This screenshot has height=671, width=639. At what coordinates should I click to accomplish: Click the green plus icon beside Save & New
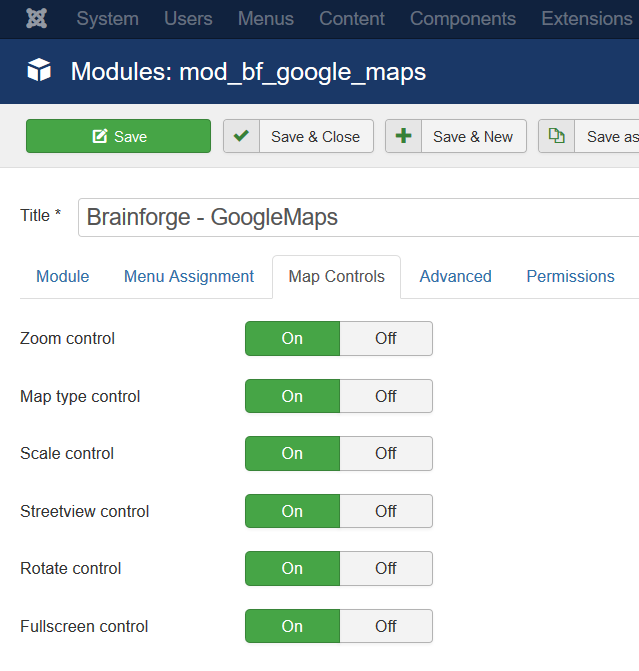(x=403, y=136)
